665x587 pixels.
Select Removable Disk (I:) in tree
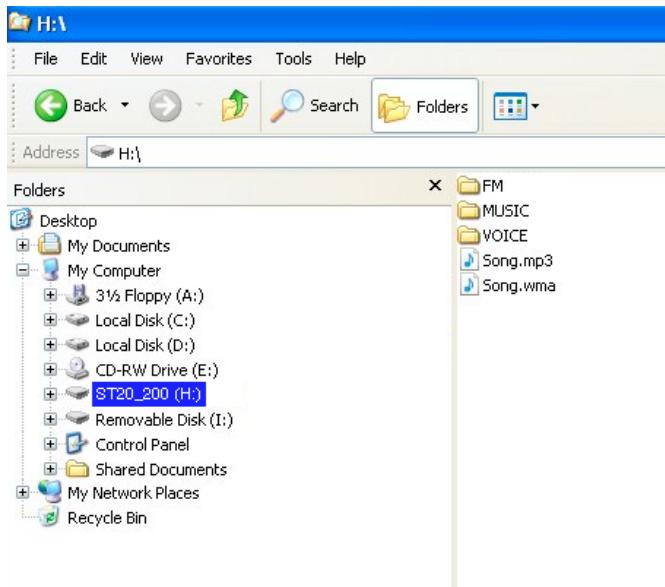(163, 420)
